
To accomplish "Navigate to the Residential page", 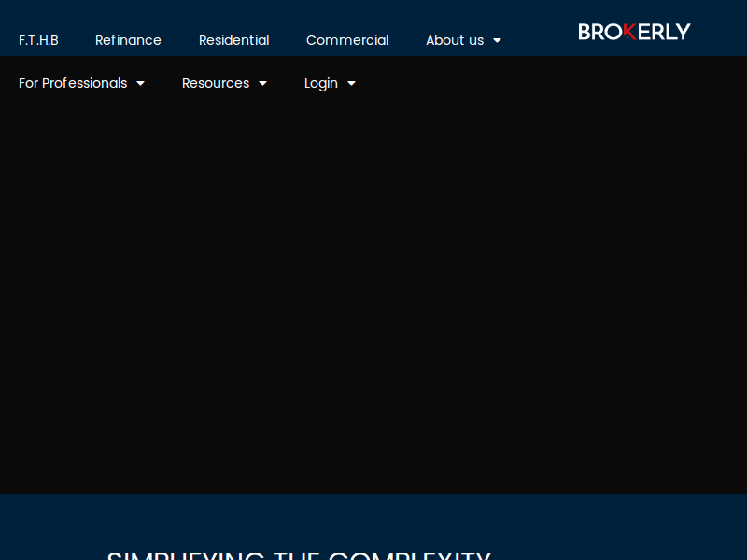I will tap(233, 40).
